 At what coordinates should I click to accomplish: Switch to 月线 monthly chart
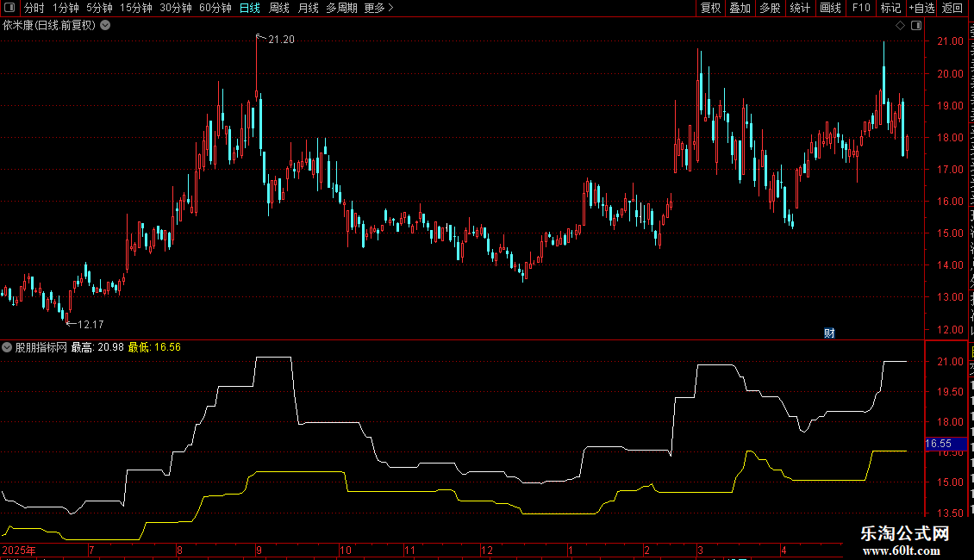(x=308, y=8)
